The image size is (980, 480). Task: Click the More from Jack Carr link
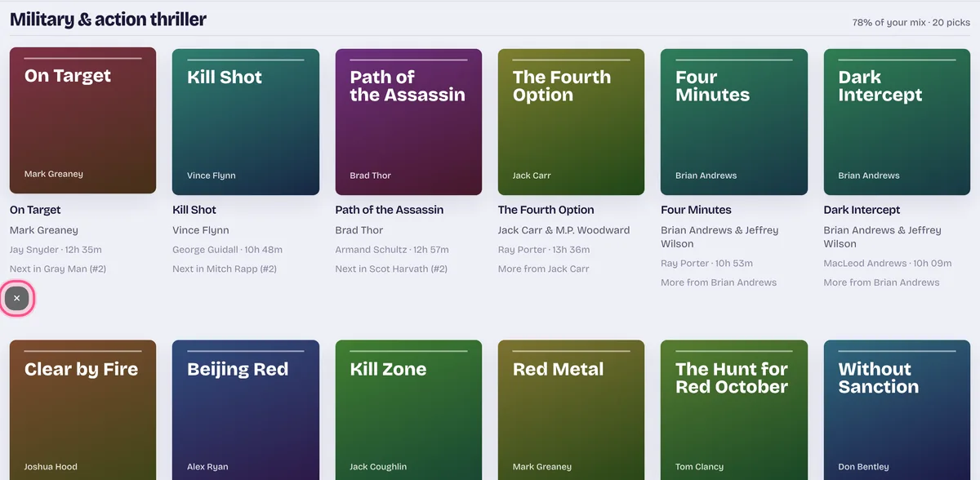pyautogui.click(x=543, y=269)
